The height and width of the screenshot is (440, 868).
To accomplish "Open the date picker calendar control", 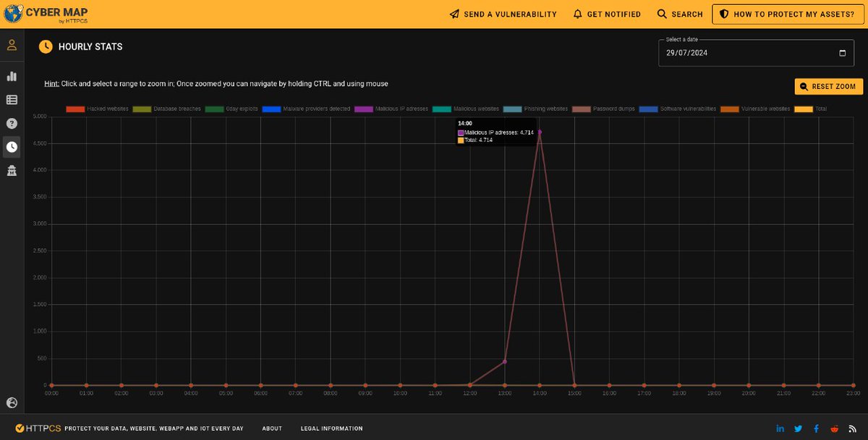I will pos(843,52).
